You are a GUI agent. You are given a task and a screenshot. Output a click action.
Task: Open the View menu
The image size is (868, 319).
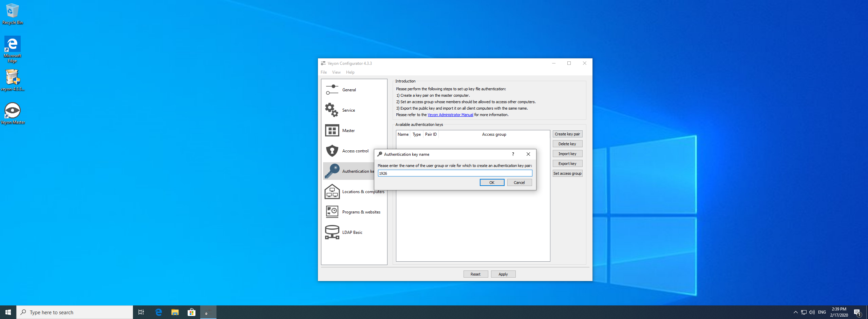[x=336, y=72]
